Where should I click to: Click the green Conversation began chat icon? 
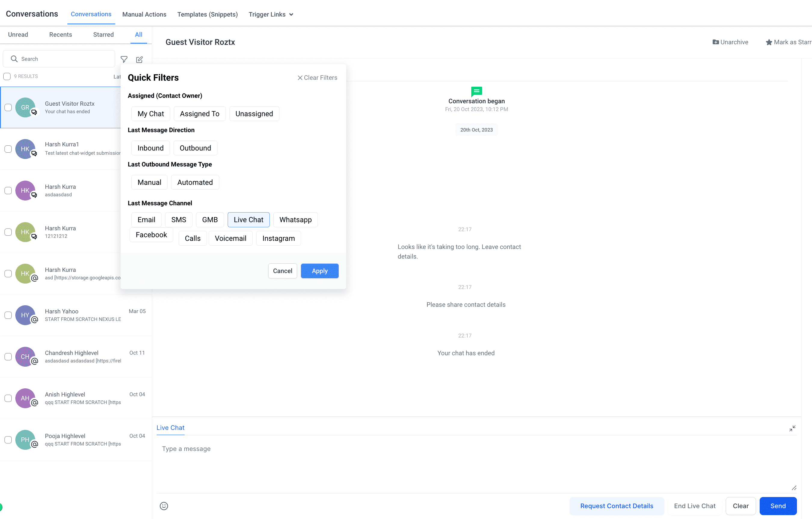point(476,91)
